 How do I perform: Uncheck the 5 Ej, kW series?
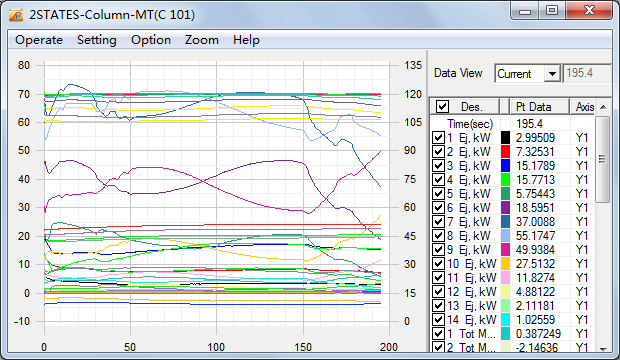438,194
